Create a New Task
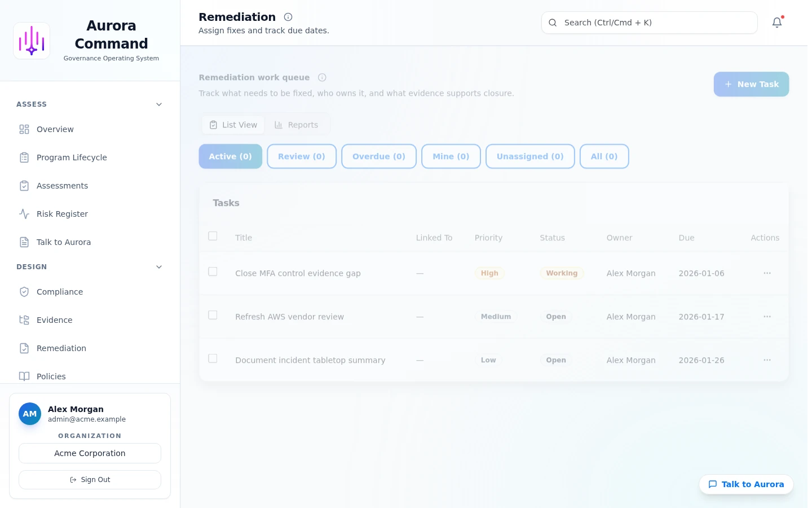The image size is (812, 508). coord(751,84)
